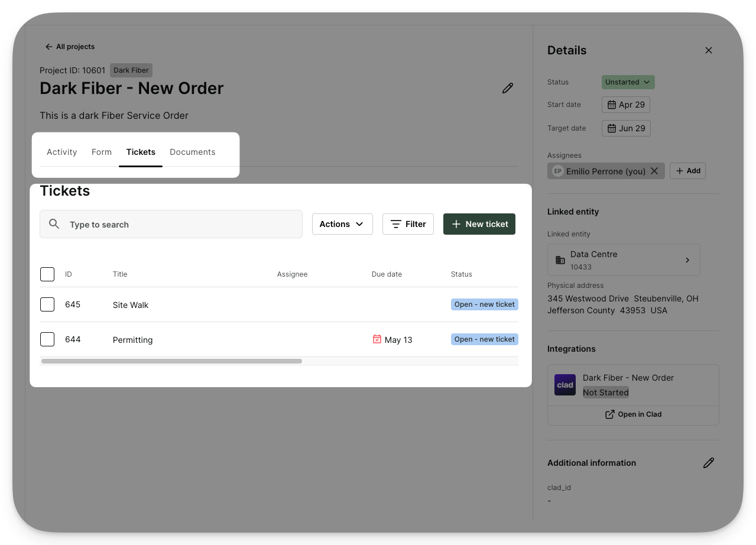Click the Due date column header
Image resolution: width=756 pixels, height=545 pixels.
pyautogui.click(x=387, y=274)
